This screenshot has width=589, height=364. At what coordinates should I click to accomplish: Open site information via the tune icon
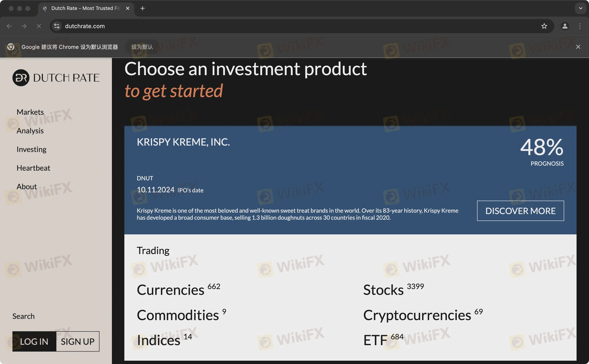57,26
